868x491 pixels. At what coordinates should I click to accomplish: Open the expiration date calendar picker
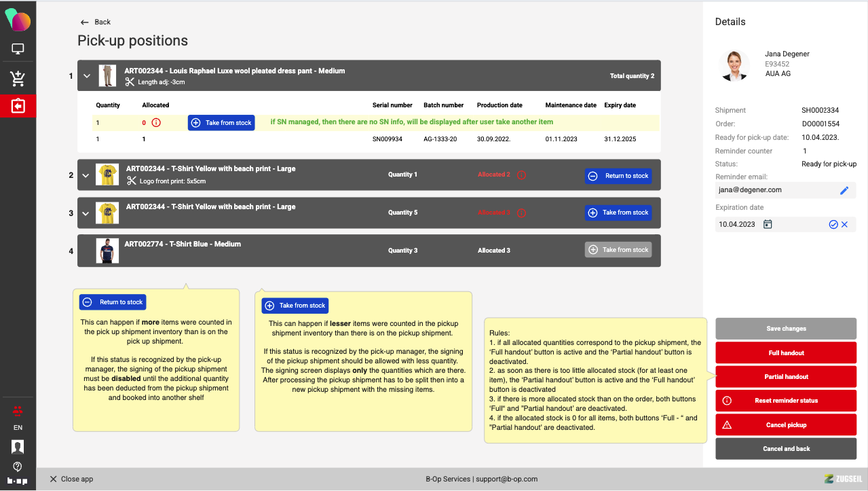point(768,224)
